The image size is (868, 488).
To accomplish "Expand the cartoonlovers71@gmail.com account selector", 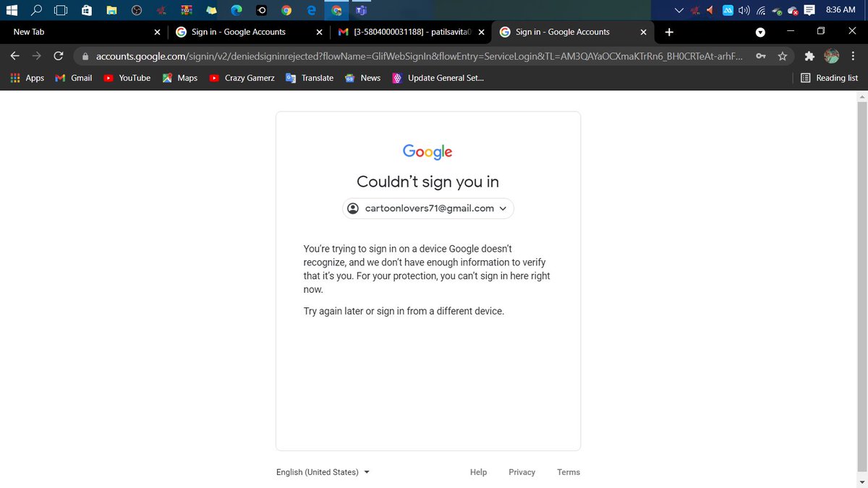I will (x=428, y=208).
